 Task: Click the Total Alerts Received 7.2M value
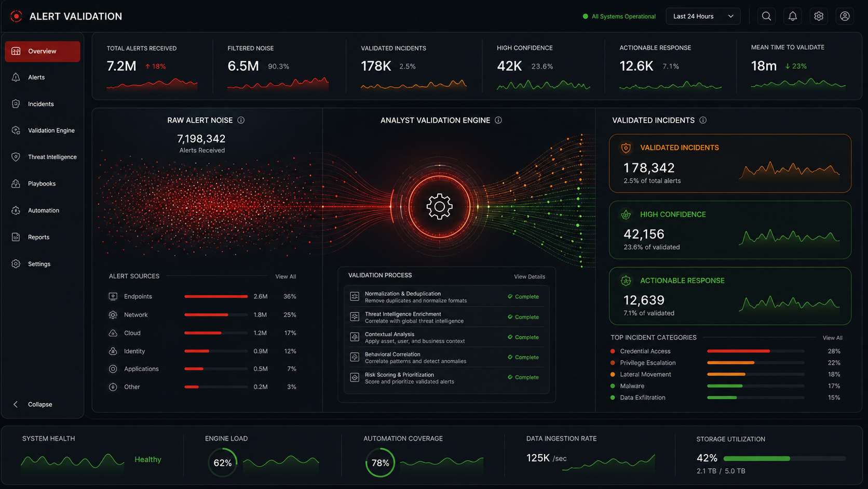[x=121, y=66]
